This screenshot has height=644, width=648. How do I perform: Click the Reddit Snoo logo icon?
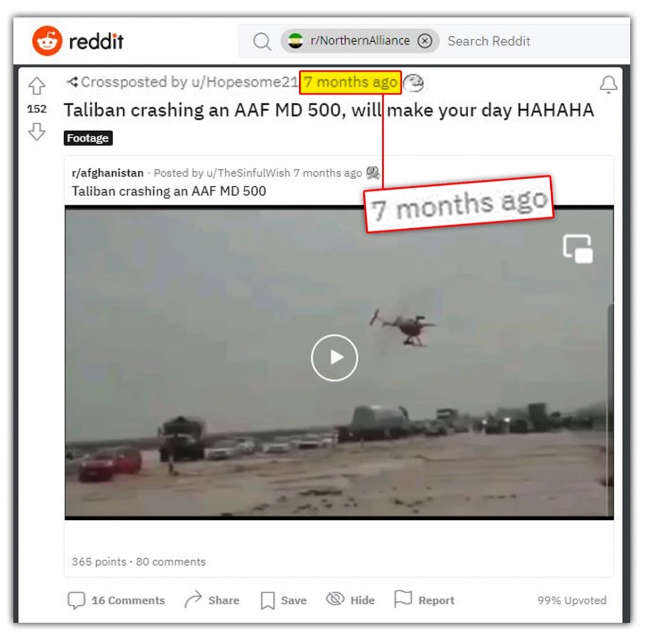coord(47,40)
